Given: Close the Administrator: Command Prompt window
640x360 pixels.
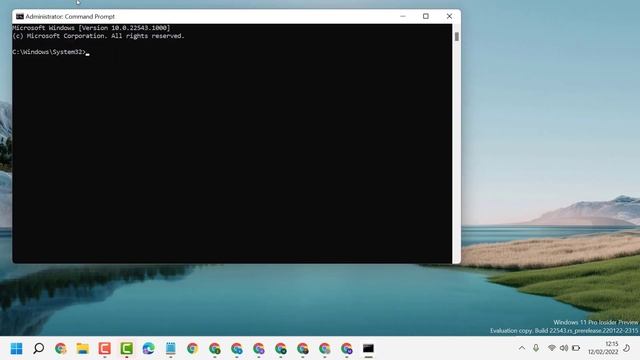Looking at the screenshot, I should coord(449,16).
